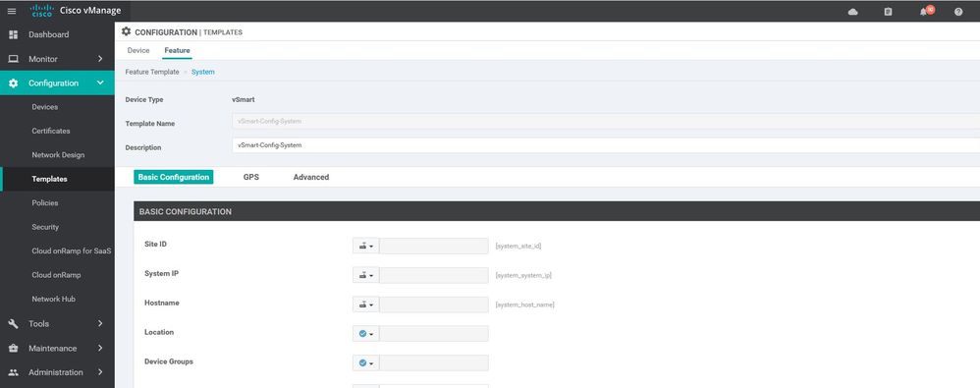Edit the Description field
980x388 pixels.
click(606, 145)
